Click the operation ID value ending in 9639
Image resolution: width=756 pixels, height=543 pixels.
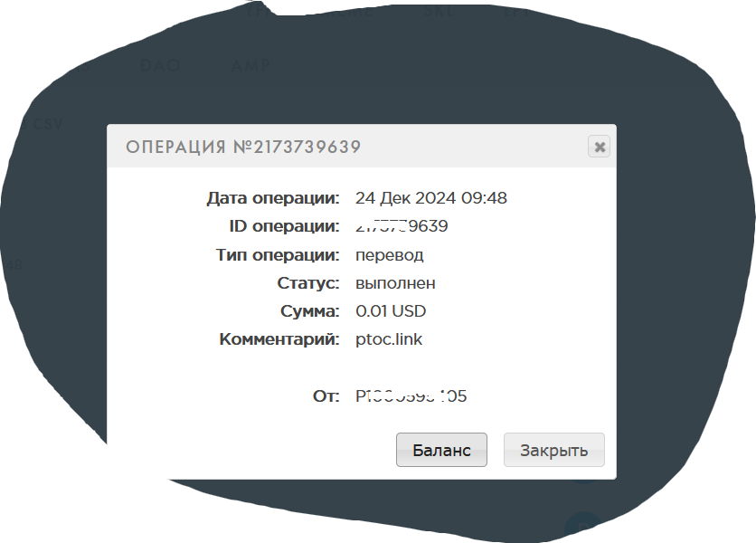(402, 226)
